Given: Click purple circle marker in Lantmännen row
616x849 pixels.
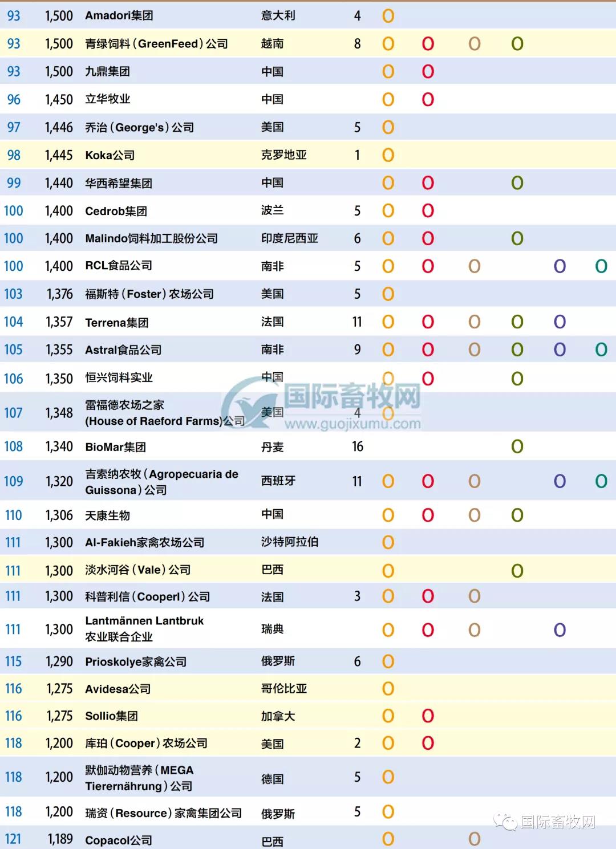Looking at the screenshot, I should coord(560,630).
